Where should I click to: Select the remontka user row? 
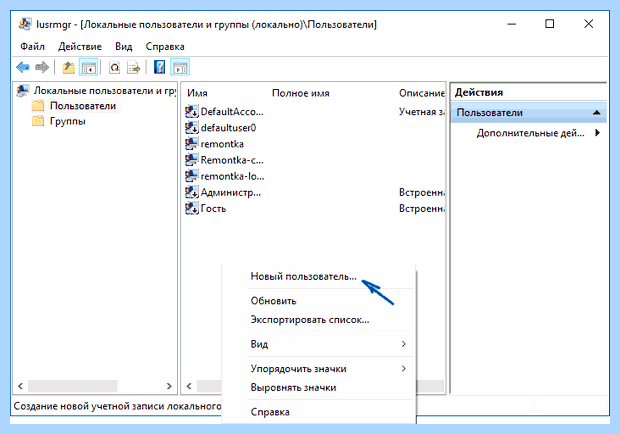point(222,144)
